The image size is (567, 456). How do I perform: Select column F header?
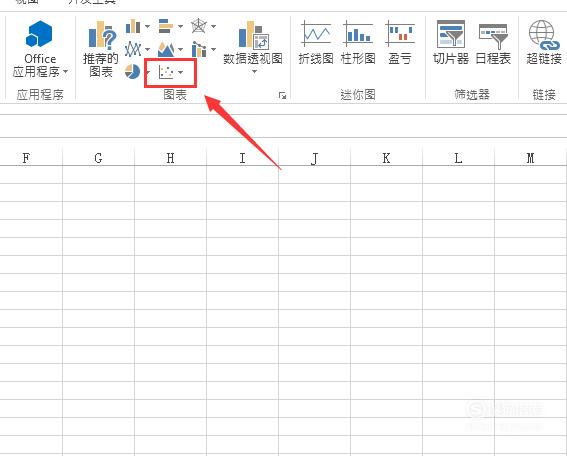26,158
